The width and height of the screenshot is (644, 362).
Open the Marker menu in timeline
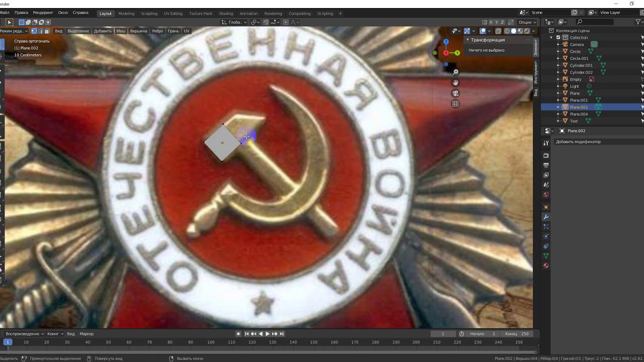pos(87,334)
